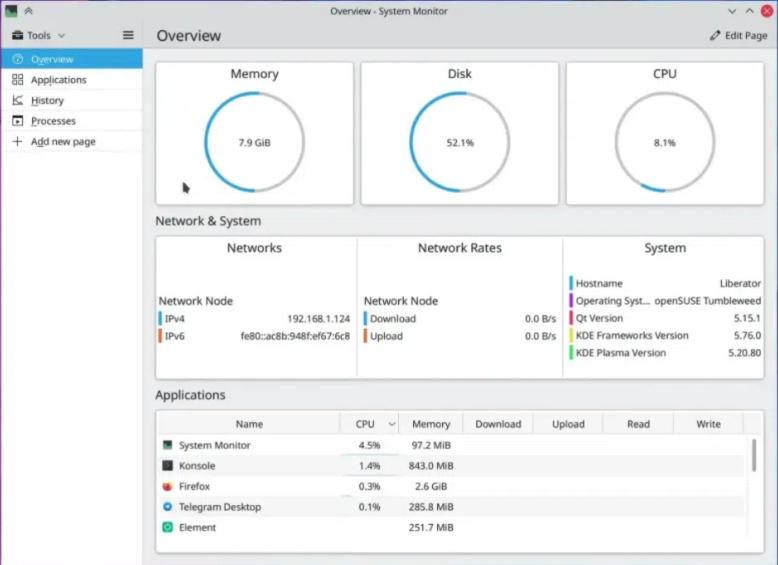Sort by the CPU column header arrow
Viewport: 778px width, 565px height.
(390, 424)
